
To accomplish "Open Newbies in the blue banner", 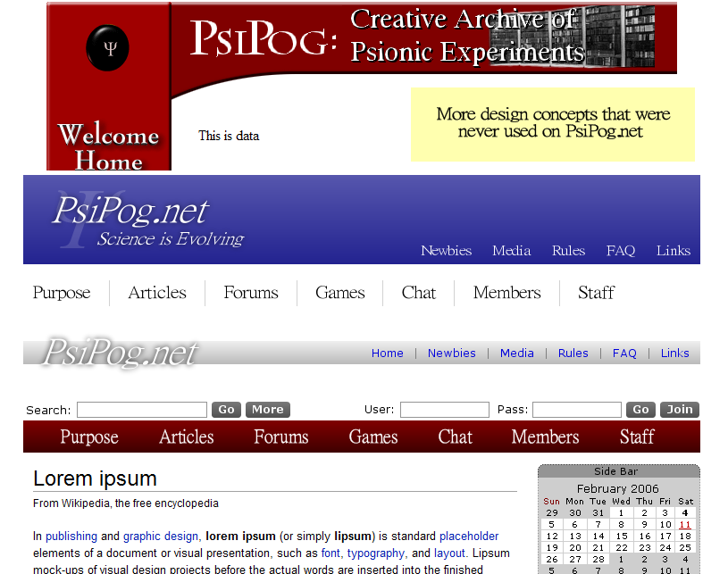I will pyautogui.click(x=446, y=251).
